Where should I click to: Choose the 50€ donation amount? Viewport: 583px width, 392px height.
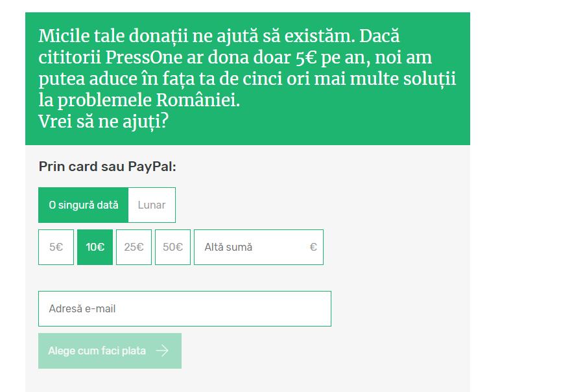pos(173,247)
